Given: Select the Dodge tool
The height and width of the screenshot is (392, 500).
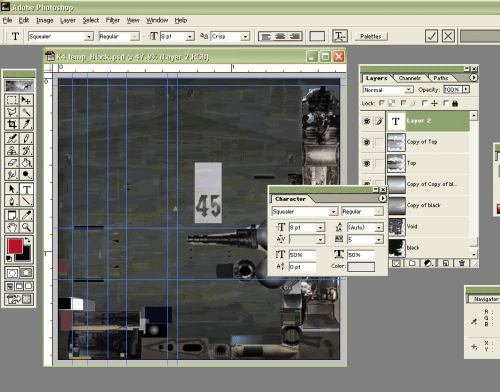Looking at the screenshot, I should pyautogui.click(x=26, y=174).
